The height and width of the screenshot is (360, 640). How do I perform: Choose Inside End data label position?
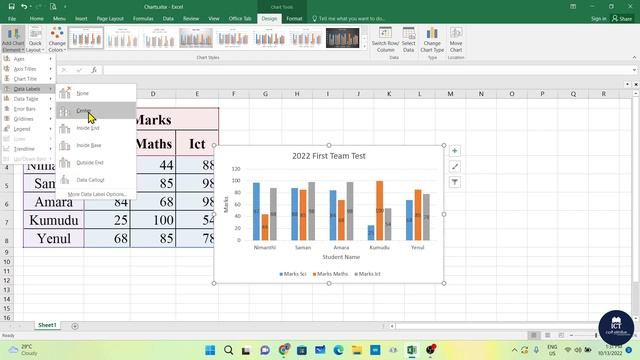click(x=96, y=128)
